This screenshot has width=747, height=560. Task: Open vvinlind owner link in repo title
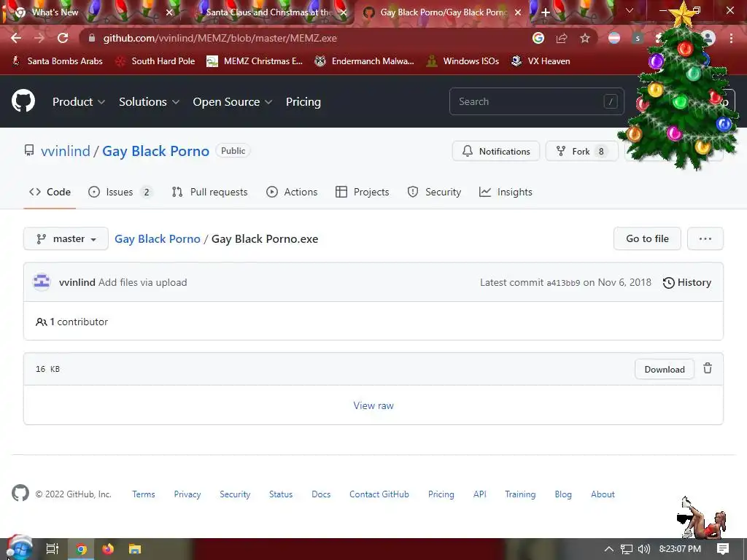(x=65, y=151)
